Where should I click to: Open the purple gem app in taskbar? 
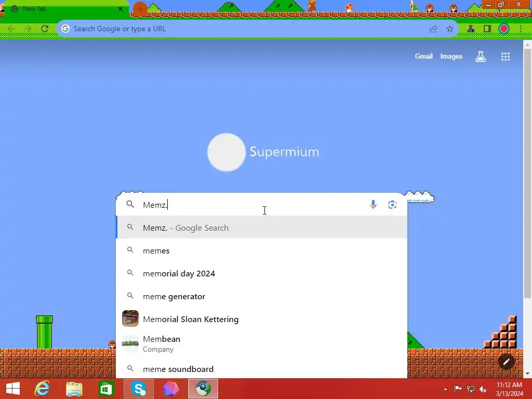click(x=170, y=389)
